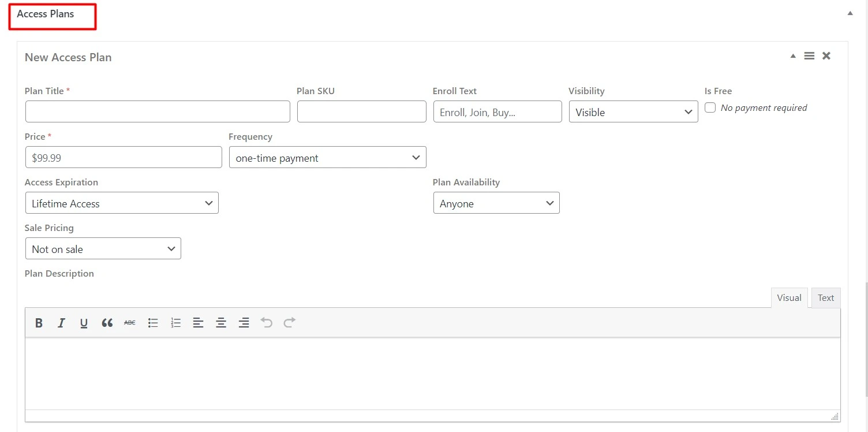Apply strikethrough formatting (ABC icon)
The image size is (868, 432).
pos(130,323)
